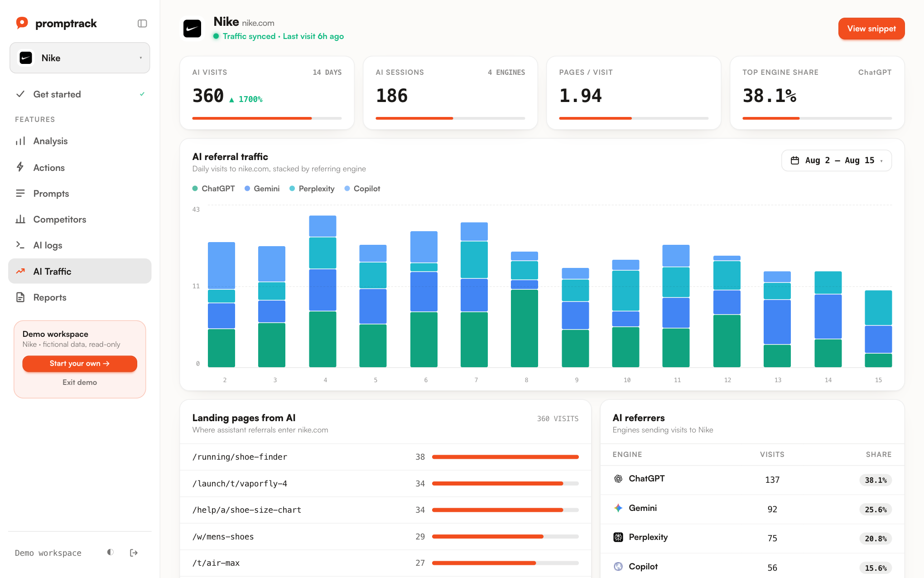The image size is (924, 578).
Task: Click the log out icon
Action: pyautogui.click(x=134, y=553)
